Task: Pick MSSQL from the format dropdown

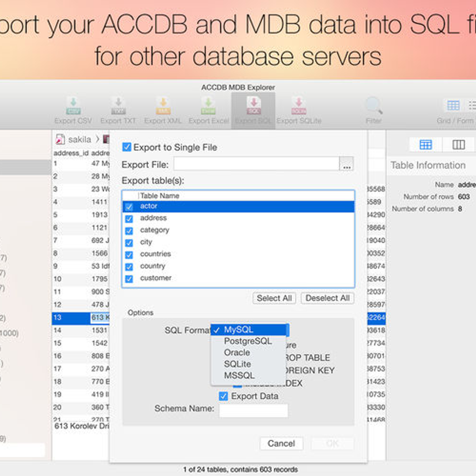Action: point(239,375)
